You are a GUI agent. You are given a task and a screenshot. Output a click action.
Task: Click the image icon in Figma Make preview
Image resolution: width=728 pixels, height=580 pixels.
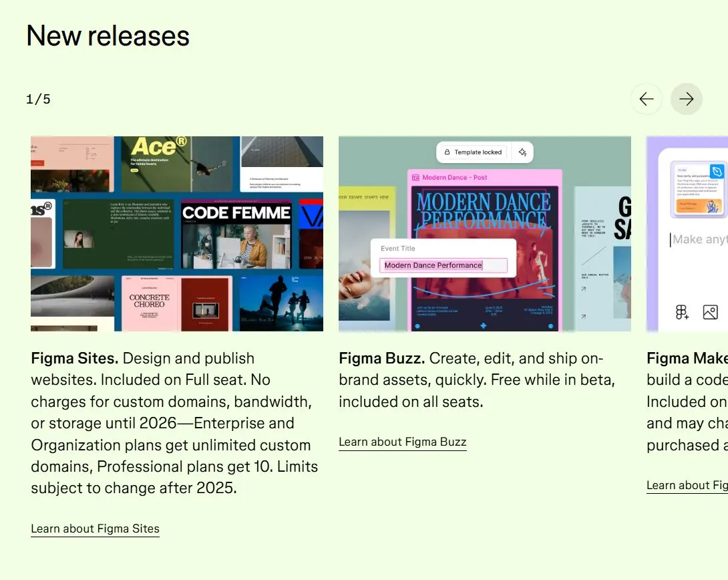tap(711, 312)
